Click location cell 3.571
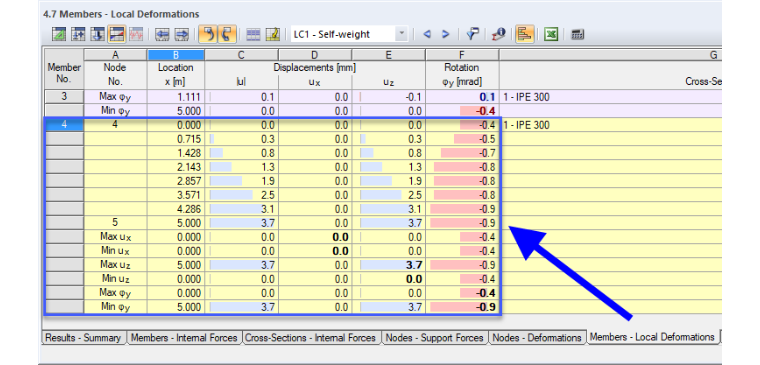 (x=176, y=195)
